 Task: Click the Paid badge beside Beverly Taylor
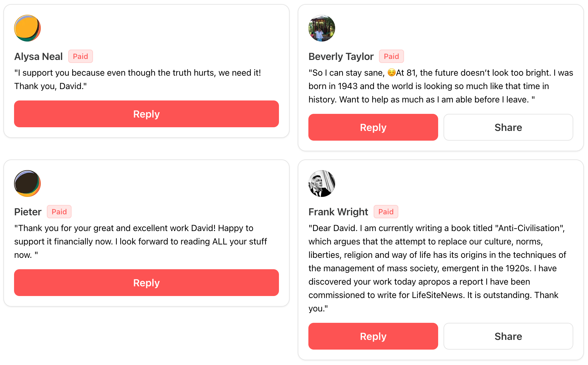(391, 56)
